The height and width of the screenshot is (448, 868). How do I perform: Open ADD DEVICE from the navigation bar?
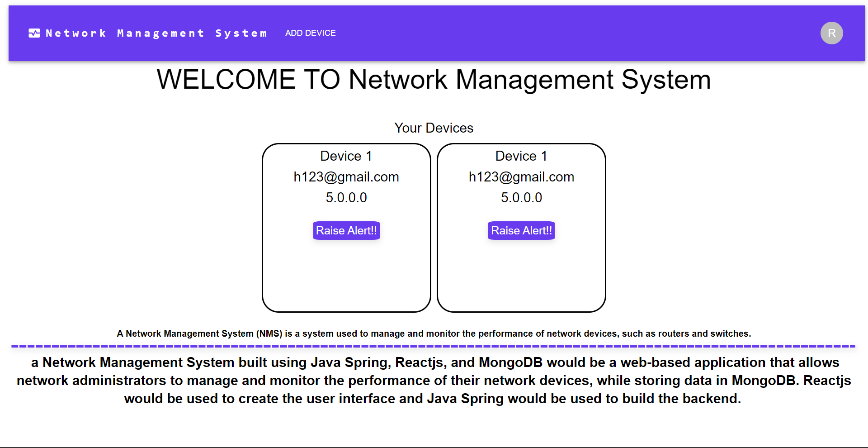tap(310, 33)
